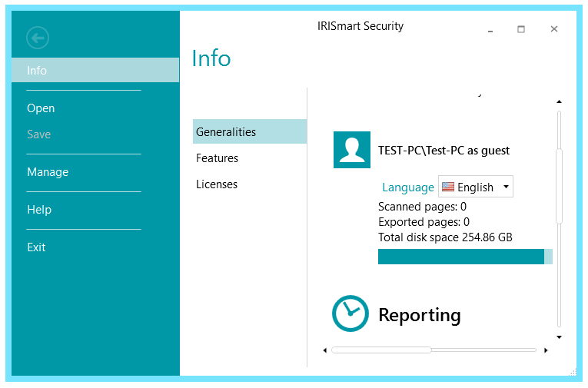Click the horizontal scrollbar thumb
Screen dimensions: 588x388
coord(381,350)
